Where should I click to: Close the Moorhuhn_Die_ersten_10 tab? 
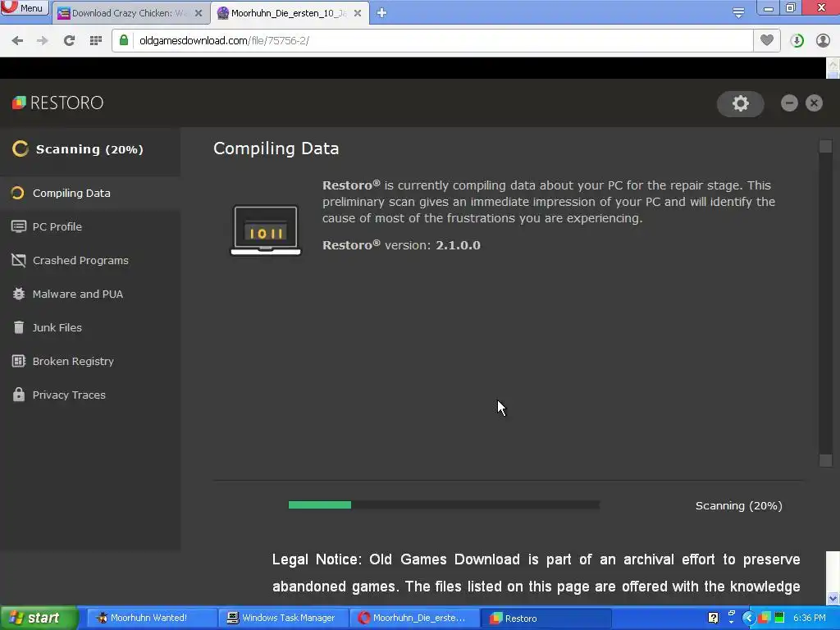pyautogui.click(x=358, y=13)
